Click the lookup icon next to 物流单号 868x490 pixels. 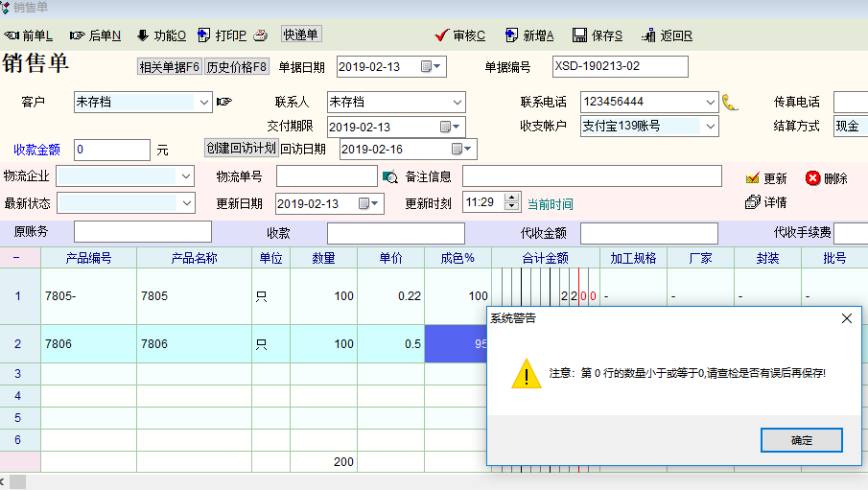[389, 177]
